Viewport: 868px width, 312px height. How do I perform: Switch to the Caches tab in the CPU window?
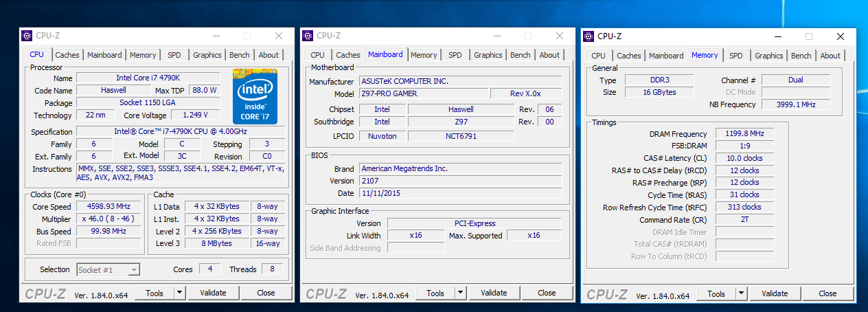pyautogui.click(x=67, y=55)
